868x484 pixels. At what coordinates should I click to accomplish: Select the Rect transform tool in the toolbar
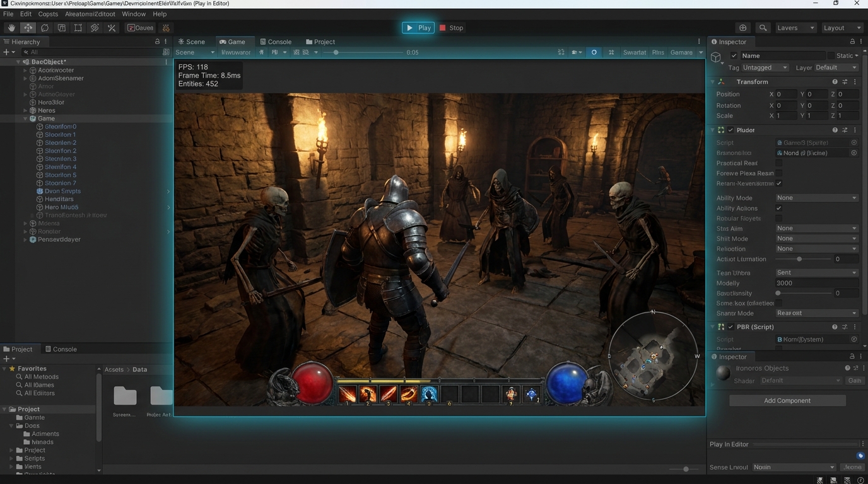[78, 28]
